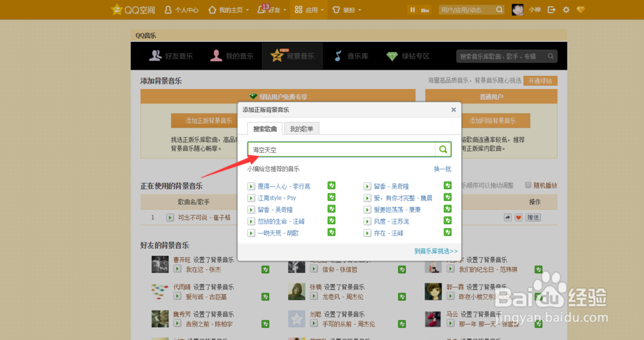Switch to the 我的音乐 tab
The height and width of the screenshot is (340, 644).
(x=232, y=56)
